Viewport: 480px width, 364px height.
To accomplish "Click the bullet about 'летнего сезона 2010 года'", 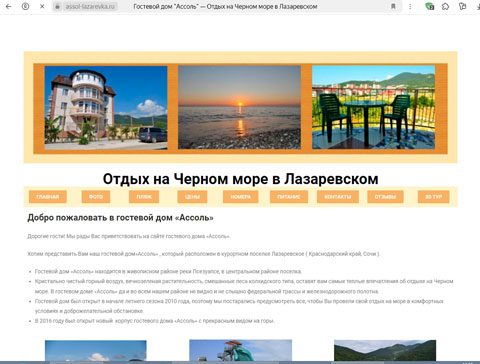I will (239, 306).
